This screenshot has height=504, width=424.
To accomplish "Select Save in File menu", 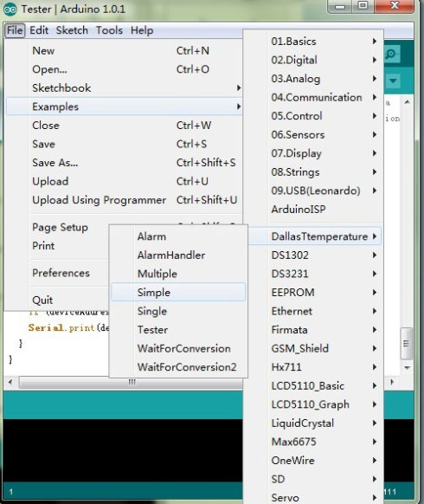I will click(125, 144).
